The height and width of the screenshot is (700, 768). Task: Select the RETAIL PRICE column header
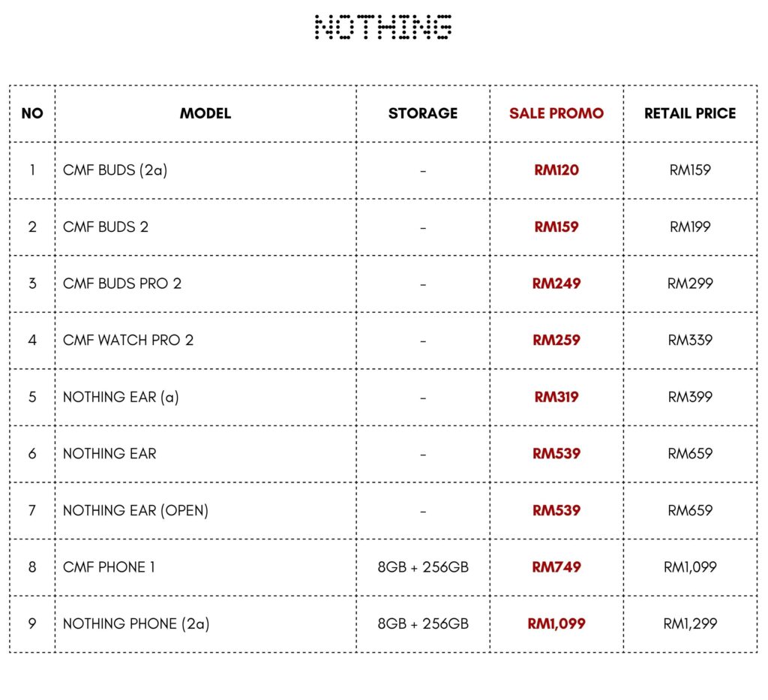[690, 113]
